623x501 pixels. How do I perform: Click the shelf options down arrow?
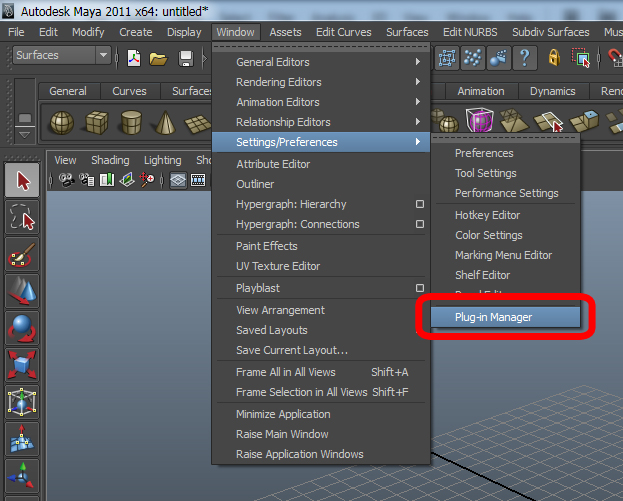[x=25, y=135]
